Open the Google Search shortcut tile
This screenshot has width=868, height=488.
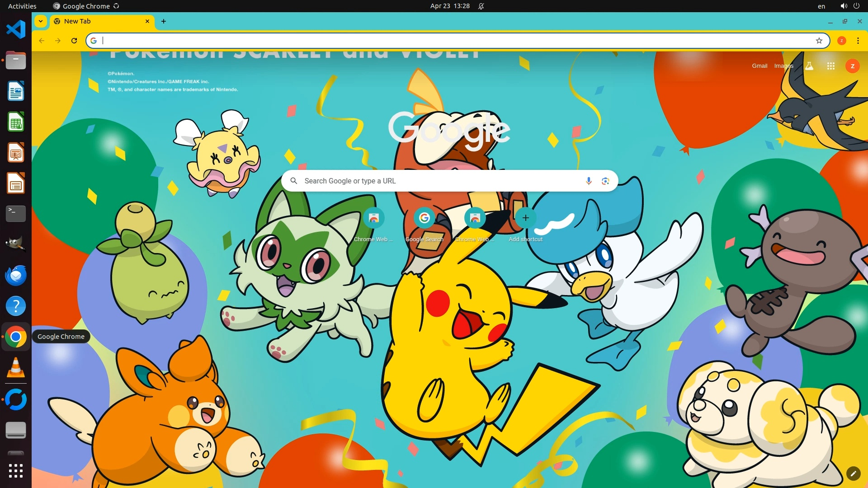pos(424,218)
